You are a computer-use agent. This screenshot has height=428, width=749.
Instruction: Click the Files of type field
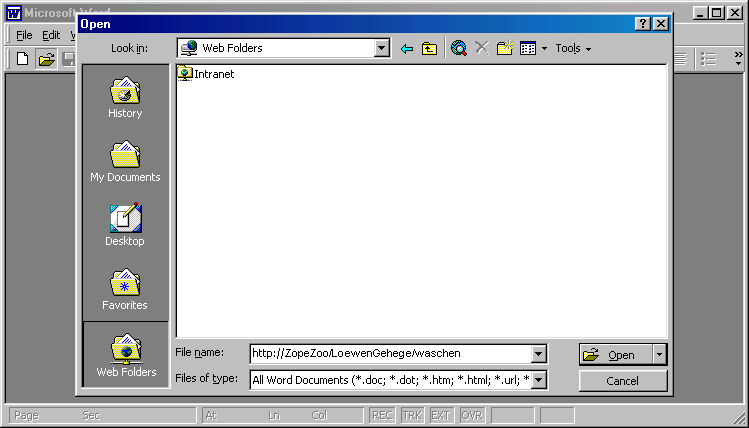pyautogui.click(x=391, y=380)
